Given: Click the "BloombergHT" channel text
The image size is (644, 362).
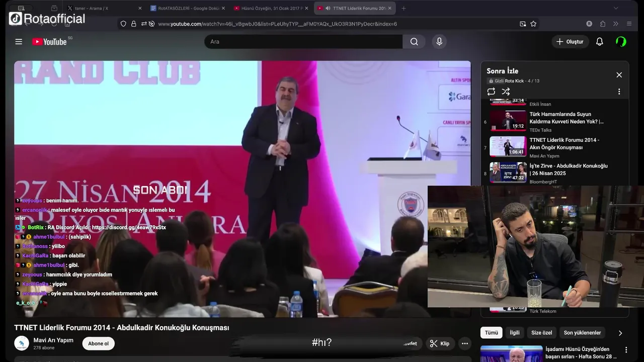Looking at the screenshot, I should click(x=543, y=182).
